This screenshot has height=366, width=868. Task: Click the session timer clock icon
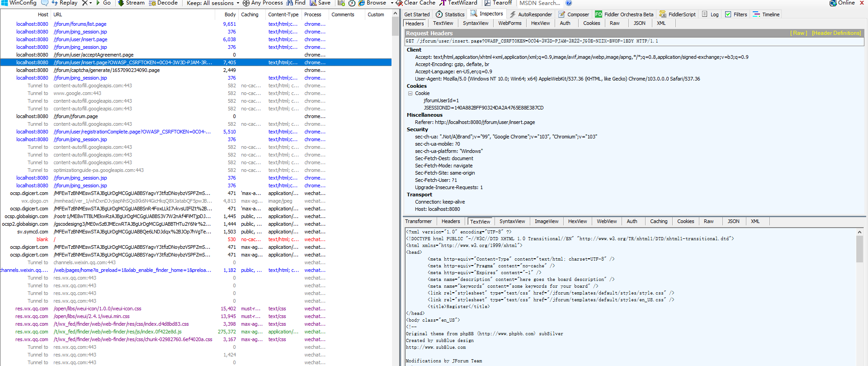[x=352, y=3]
